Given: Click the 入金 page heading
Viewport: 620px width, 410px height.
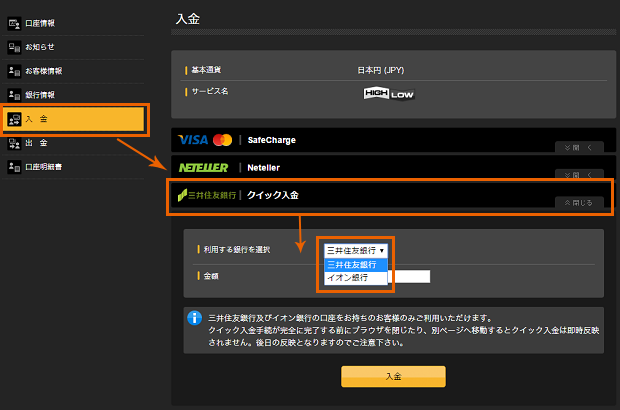Looking at the screenshot, I should pyautogui.click(x=188, y=19).
